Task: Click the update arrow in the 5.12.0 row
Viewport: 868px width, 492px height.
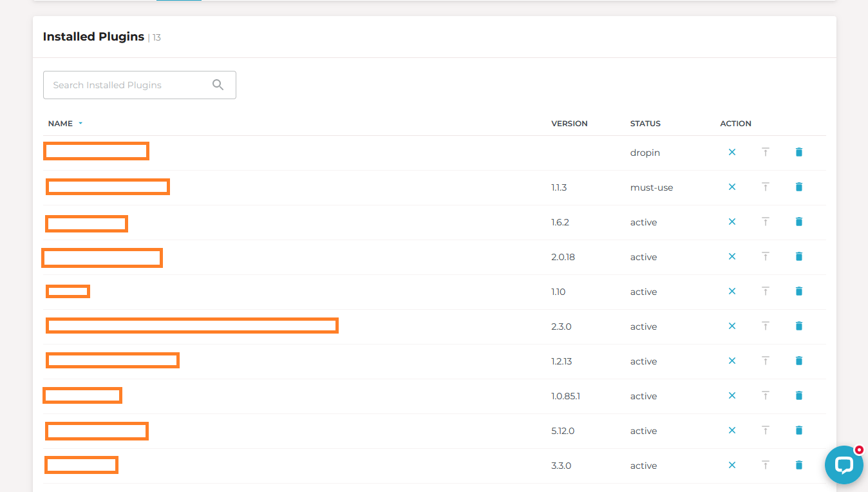Action: (x=766, y=430)
